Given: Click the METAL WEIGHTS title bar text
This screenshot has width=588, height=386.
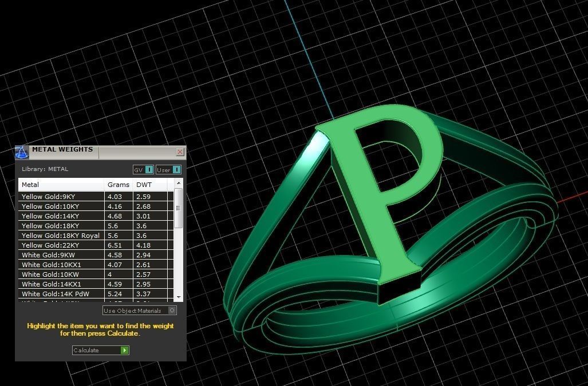Looking at the screenshot, I should click(62, 149).
